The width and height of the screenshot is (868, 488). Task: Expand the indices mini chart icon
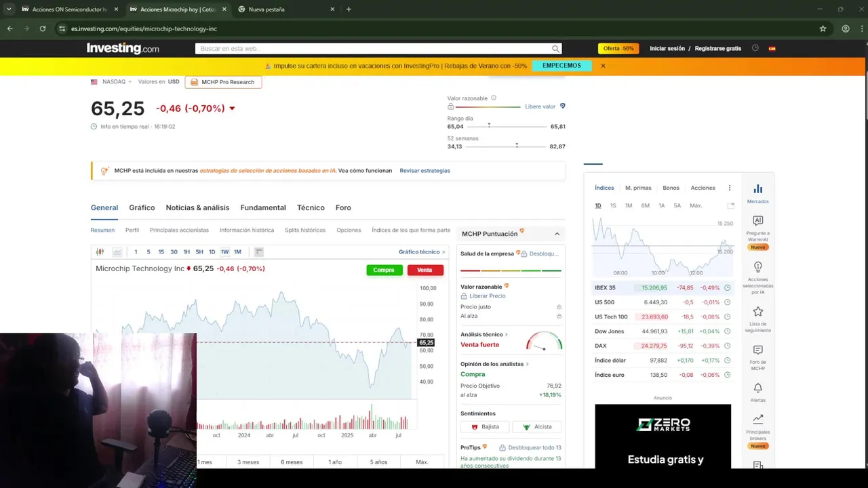pyautogui.click(x=730, y=205)
